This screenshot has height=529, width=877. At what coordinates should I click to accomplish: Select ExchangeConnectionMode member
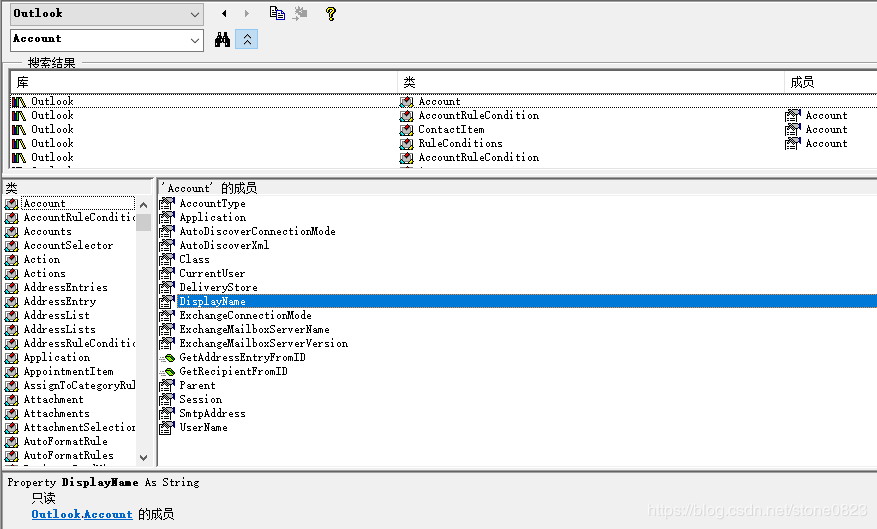coord(245,315)
